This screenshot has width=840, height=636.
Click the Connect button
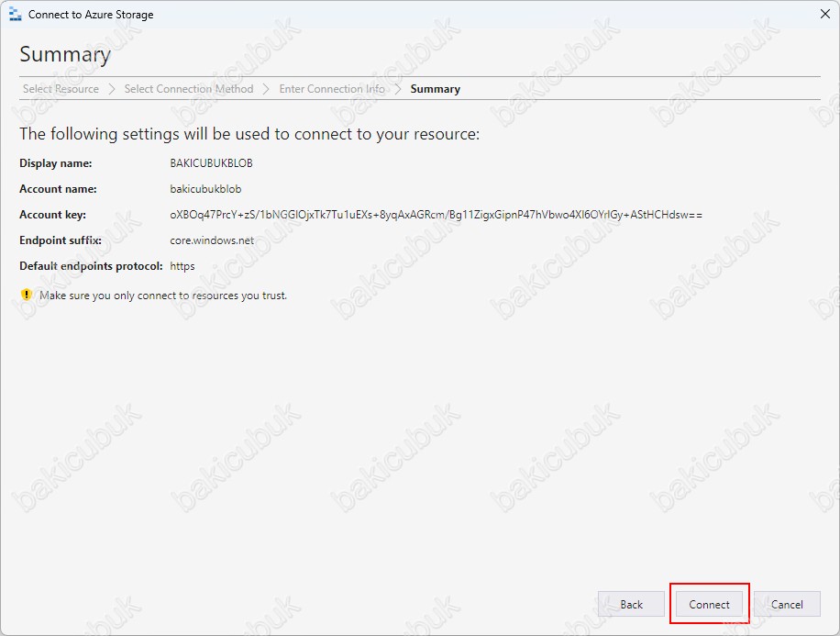pos(709,605)
